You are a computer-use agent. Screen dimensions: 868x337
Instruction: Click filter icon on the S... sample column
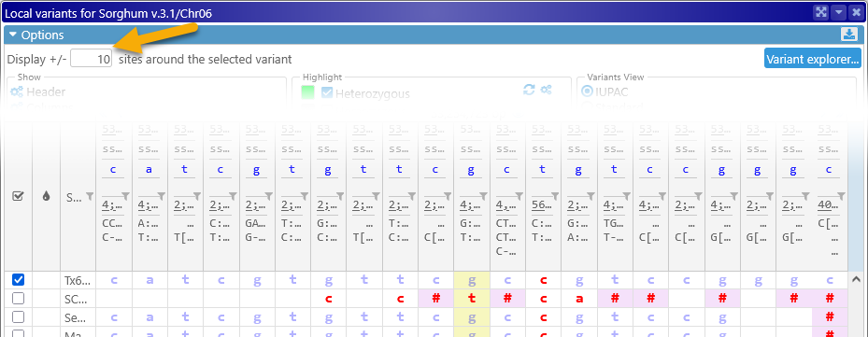[91, 194]
